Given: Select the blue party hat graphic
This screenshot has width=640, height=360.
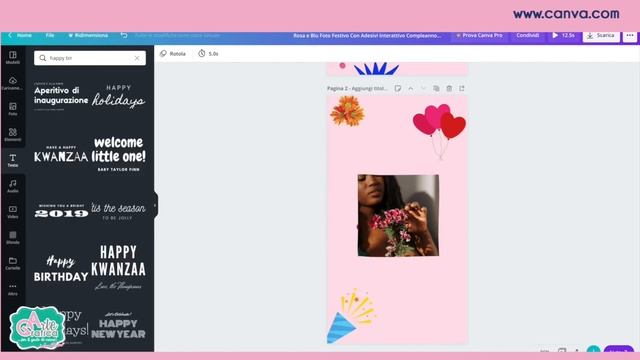Looking at the screenshot, I should click(351, 316).
